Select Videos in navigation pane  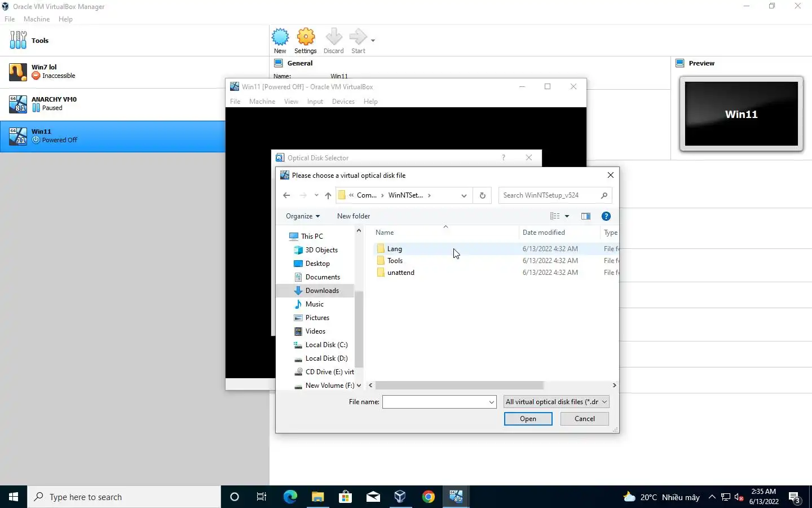(315, 331)
